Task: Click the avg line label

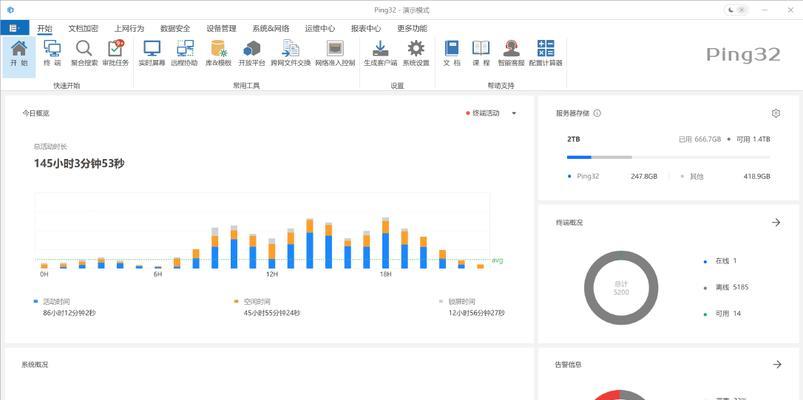Action: coord(497,260)
